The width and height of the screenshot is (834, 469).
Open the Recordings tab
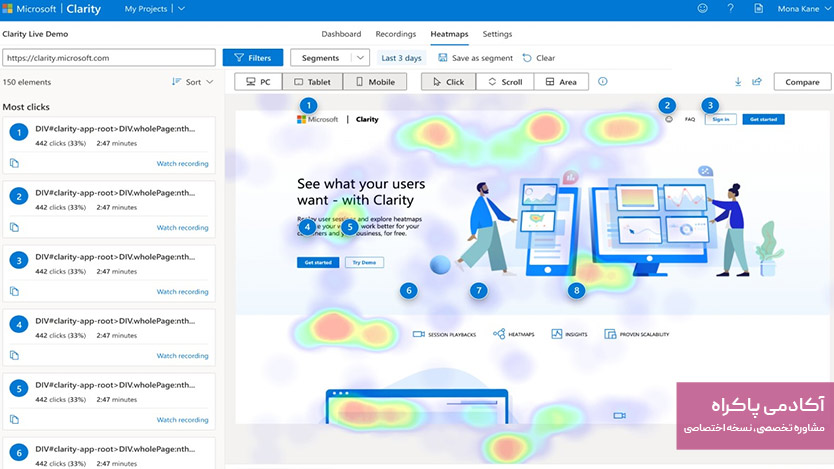click(x=396, y=34)
